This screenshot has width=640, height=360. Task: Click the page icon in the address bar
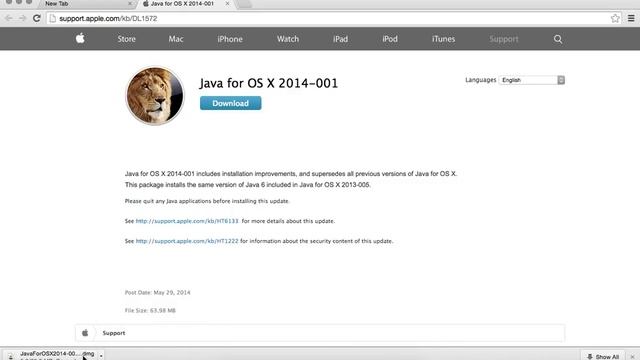53,18
